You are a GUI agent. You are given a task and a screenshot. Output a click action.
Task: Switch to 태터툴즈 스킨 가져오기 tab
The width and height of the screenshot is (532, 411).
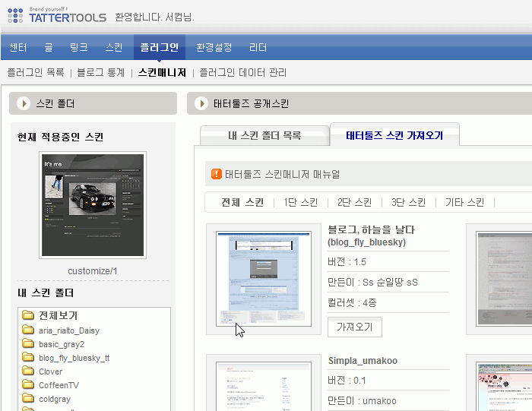394,135
